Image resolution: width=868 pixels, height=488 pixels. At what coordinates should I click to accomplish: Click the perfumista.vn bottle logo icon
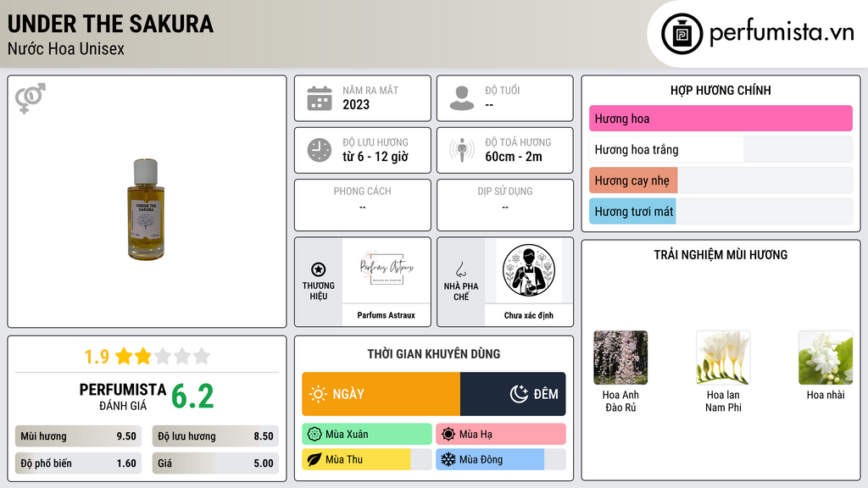[682, 34]
